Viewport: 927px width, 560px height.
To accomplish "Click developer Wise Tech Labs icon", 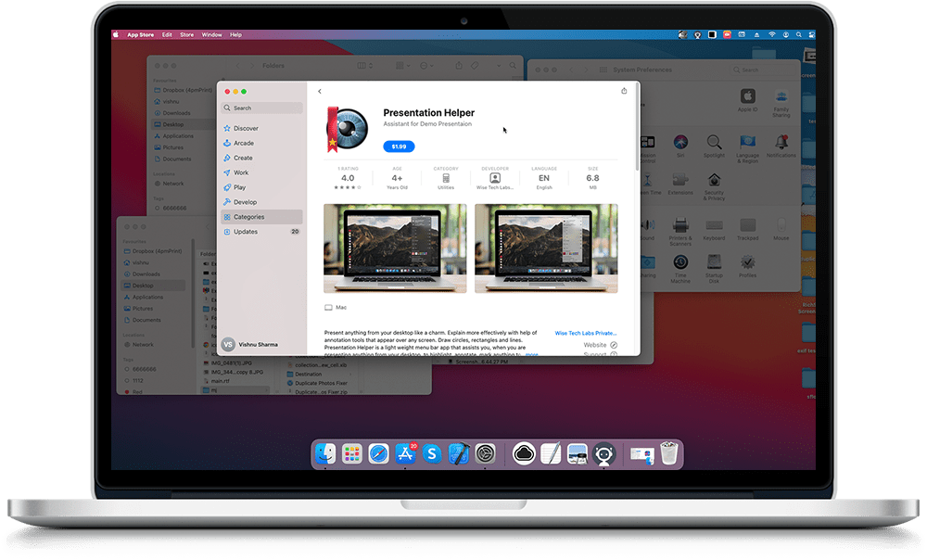I will pos(495,178).
